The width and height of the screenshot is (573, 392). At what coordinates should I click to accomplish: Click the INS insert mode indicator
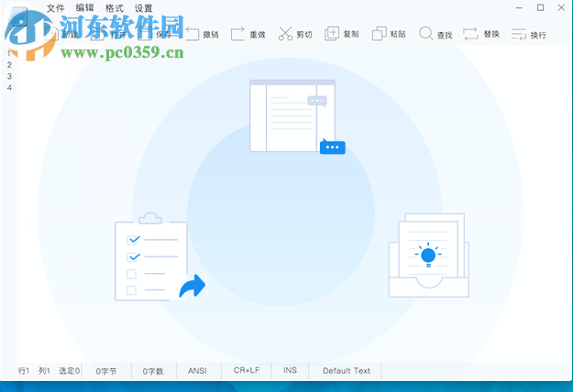point(290,370)
